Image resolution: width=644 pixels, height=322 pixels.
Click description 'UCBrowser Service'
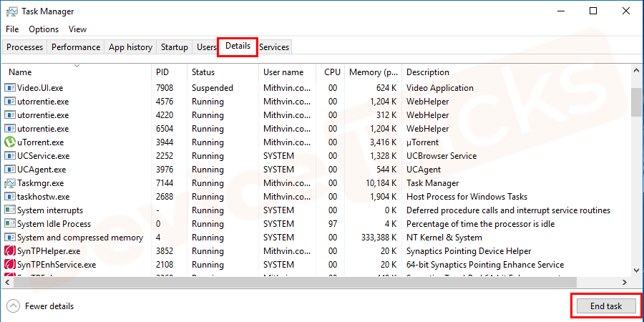click(x=441, y=156)
